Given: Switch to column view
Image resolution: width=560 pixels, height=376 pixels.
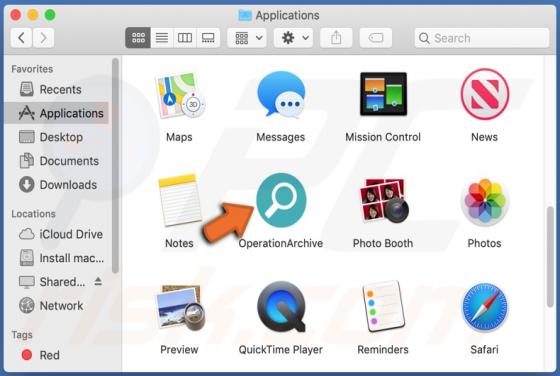Looking at the screenshot, I should tap(185, 38).
